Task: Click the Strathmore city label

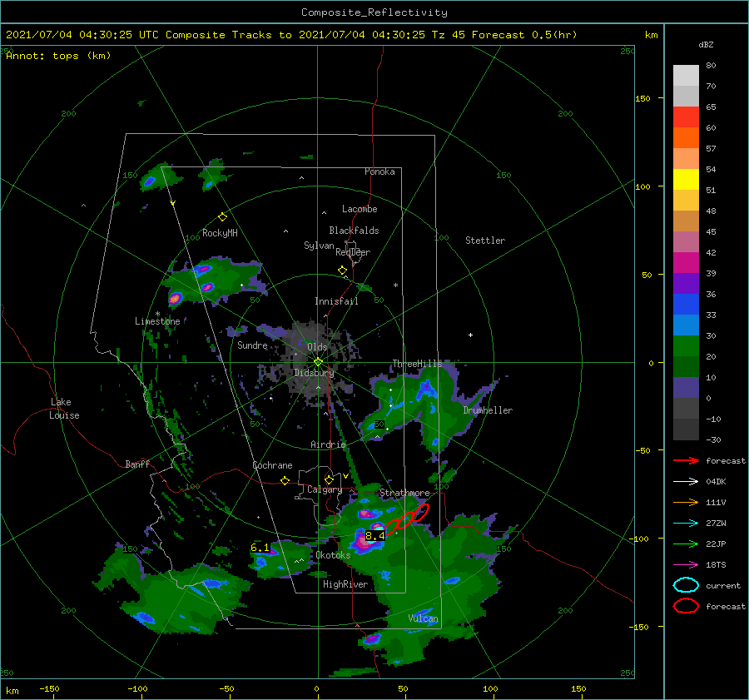Action: click(x=404, y=493)
